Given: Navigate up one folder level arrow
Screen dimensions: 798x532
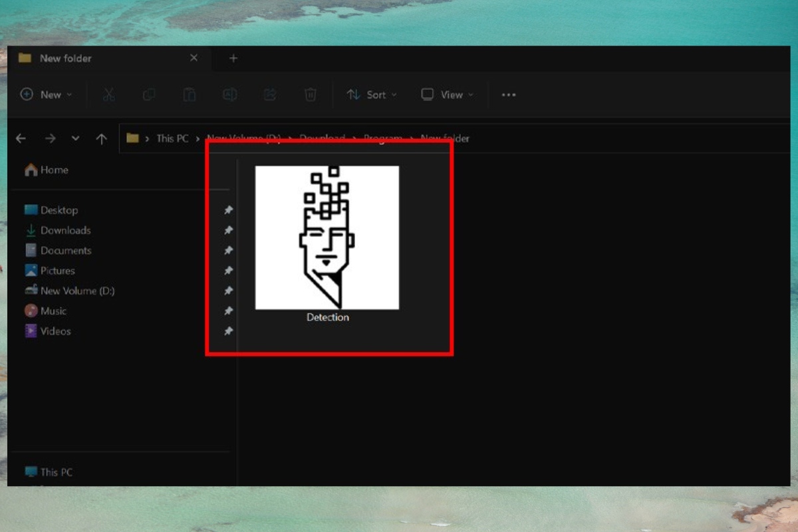Looking at the screenshot, I should click(101, 138).
